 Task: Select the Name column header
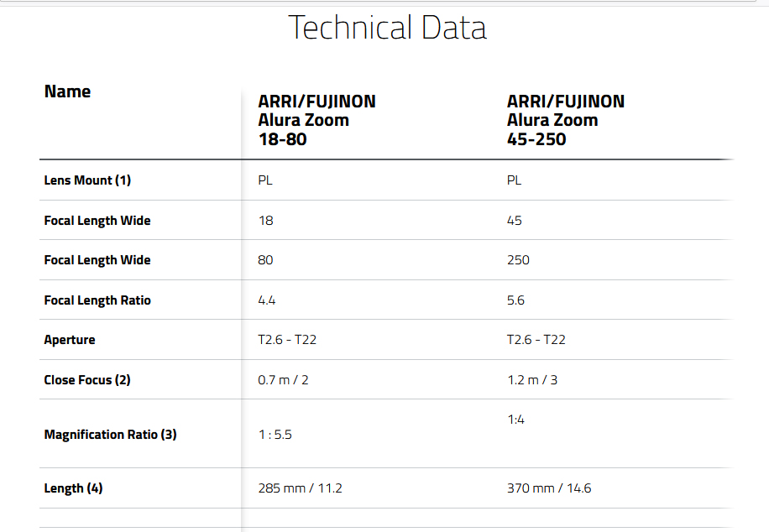[x=68, y=91]
